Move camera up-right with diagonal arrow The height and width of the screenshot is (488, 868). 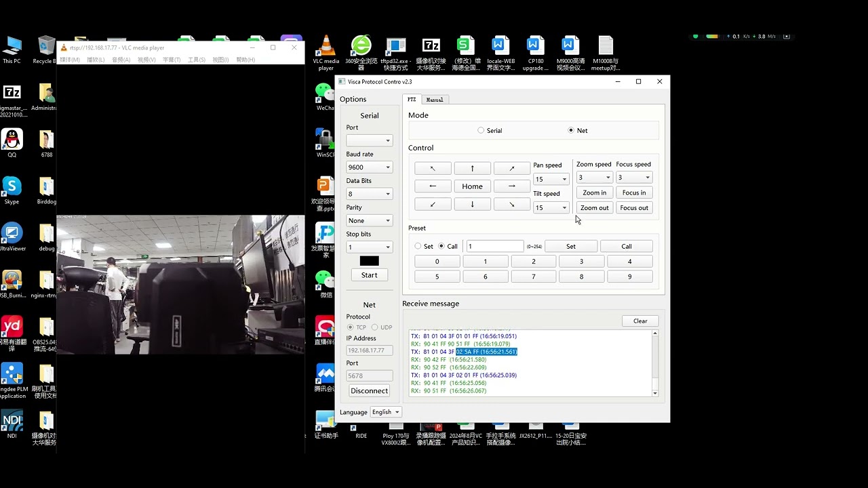(x=512, y=168)
